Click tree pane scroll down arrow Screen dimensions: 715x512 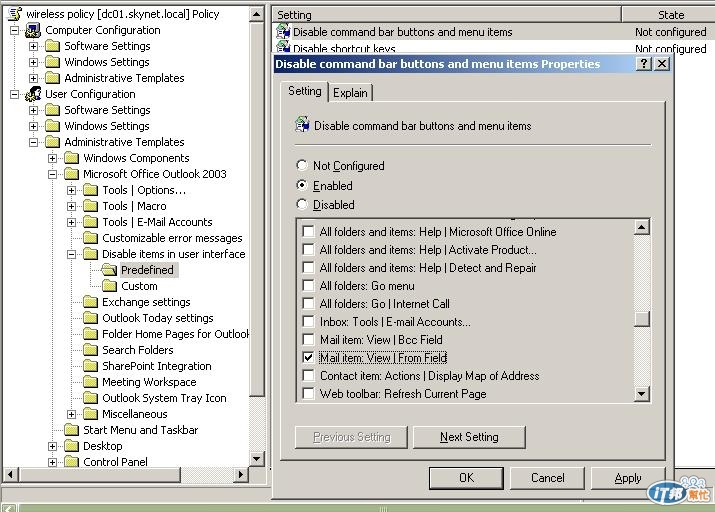click(256, 459)
